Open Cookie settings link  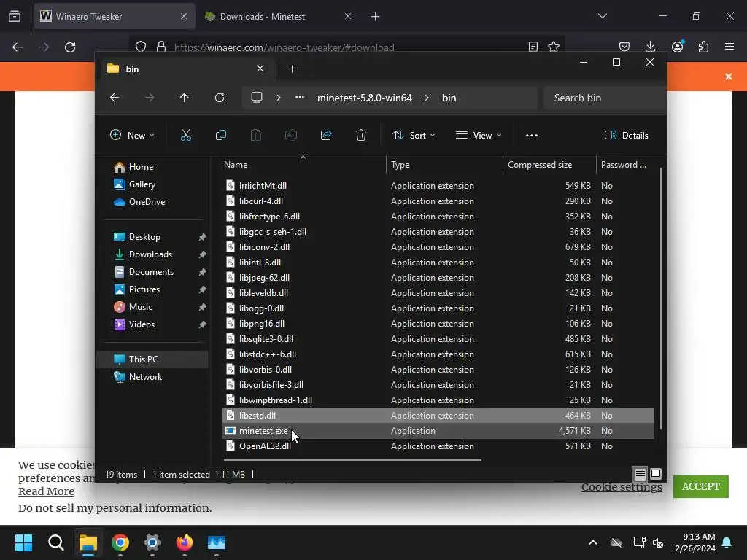pos(622,486)
